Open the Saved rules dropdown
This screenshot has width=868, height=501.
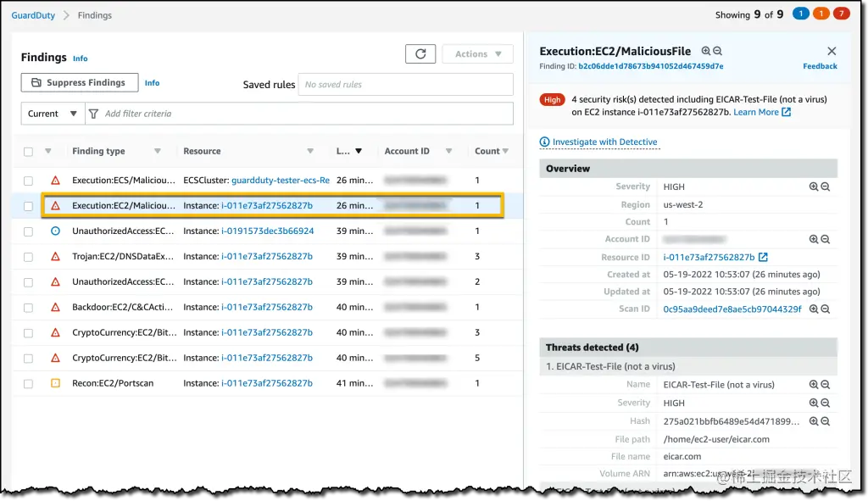[x=405, y=84]
